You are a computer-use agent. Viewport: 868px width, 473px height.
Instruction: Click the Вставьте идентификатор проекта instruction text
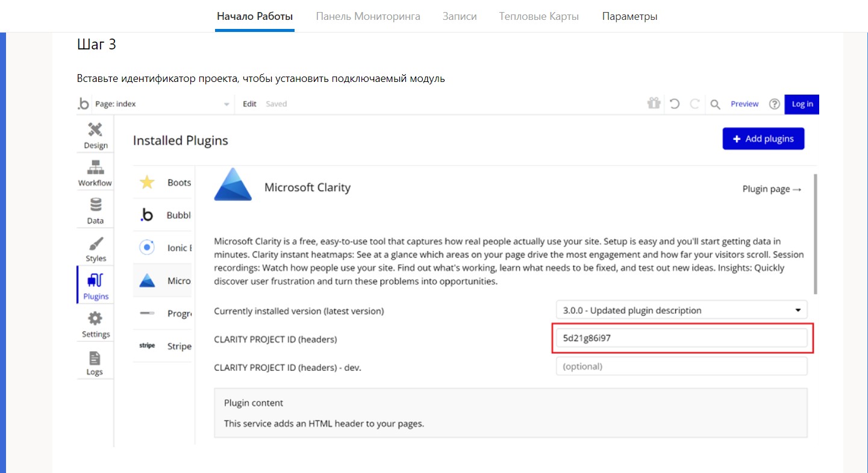[x=261, y=78]
